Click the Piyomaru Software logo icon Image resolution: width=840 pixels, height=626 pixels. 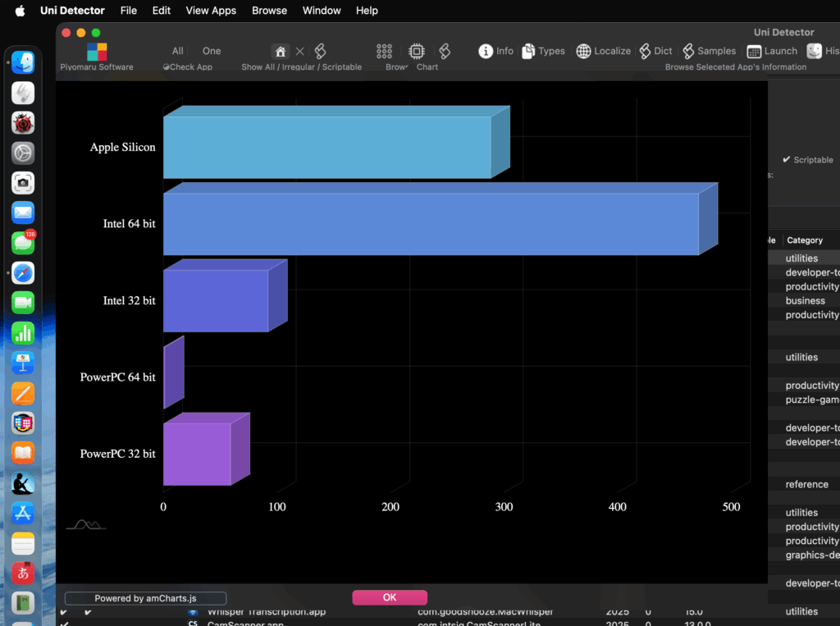click(x=97, y=52)
